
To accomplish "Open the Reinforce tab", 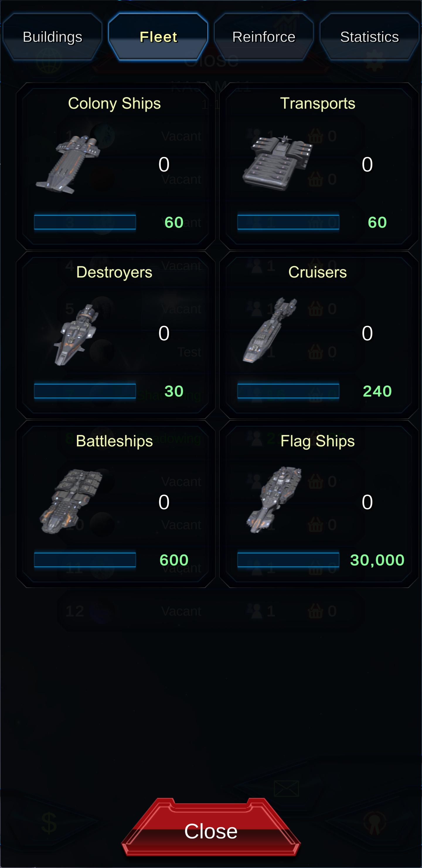I will [x=264, y=37].
